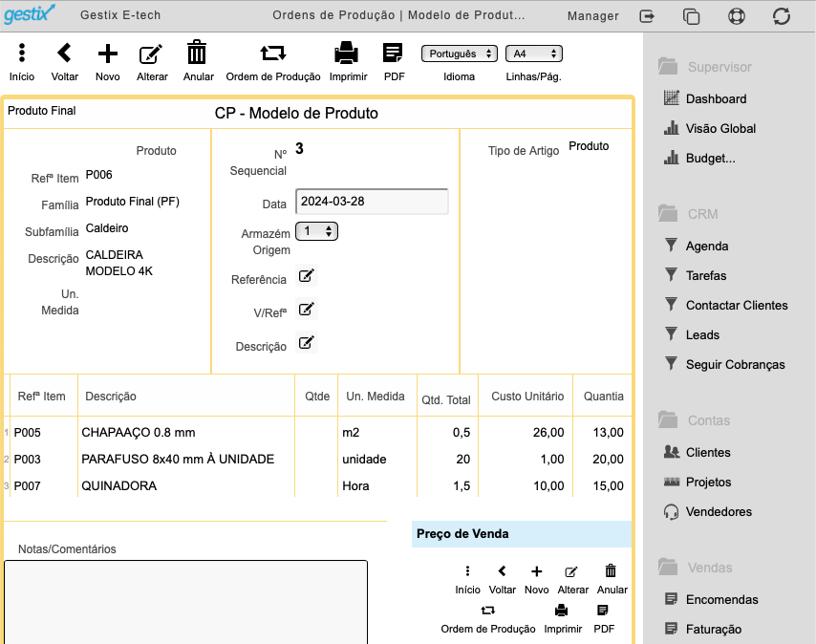
Task: Click the top toolbar Voltar arrow
Action: click(65, 54)
